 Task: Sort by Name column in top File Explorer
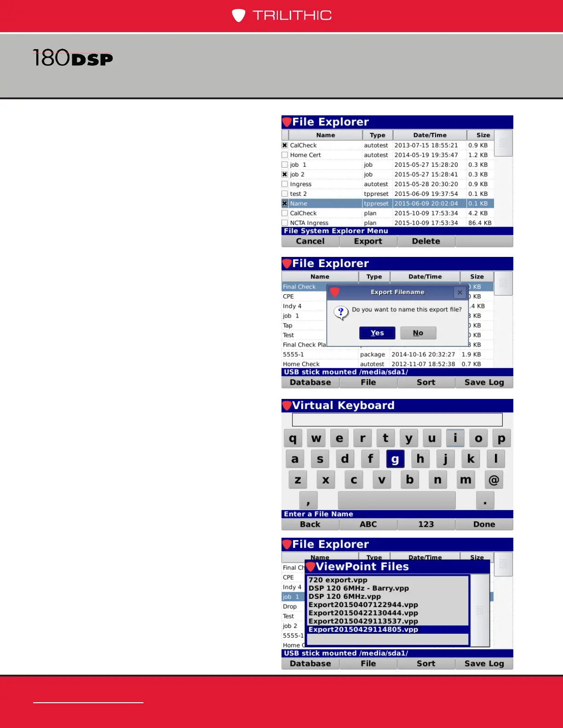[325, 135]
